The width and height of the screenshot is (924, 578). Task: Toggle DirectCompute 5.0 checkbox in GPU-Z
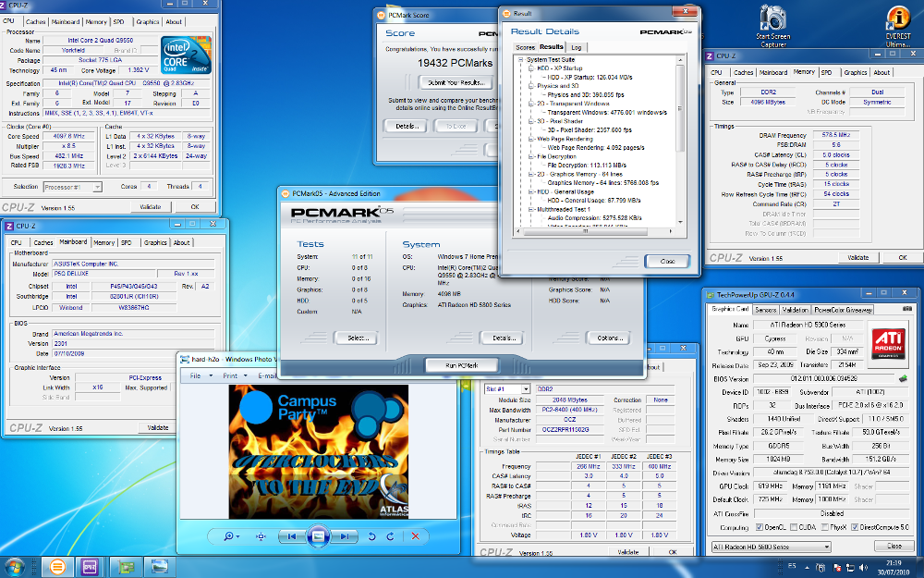pyautogui.click(x=855, y=527)
